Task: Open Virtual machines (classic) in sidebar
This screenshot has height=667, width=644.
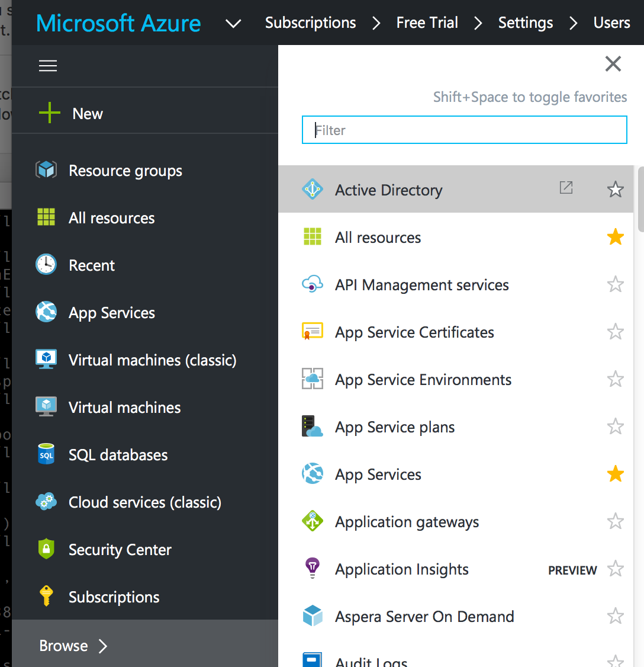Action: point(152,360)
